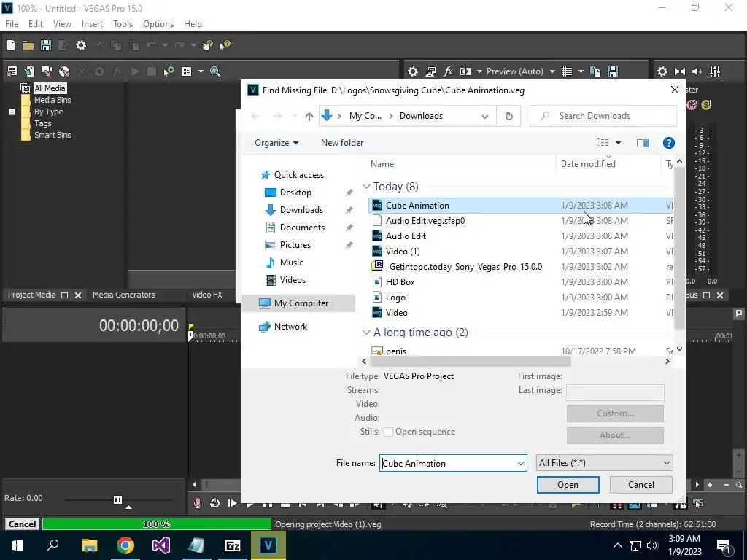Image resolution: width=747 pixels, height=560 pixels.
Task: Click the File name input field
Action: click(x=453, y=463)
